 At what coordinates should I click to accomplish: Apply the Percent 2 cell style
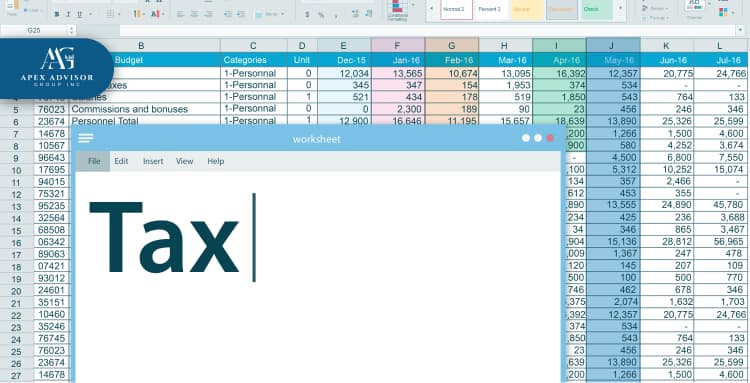491,10
